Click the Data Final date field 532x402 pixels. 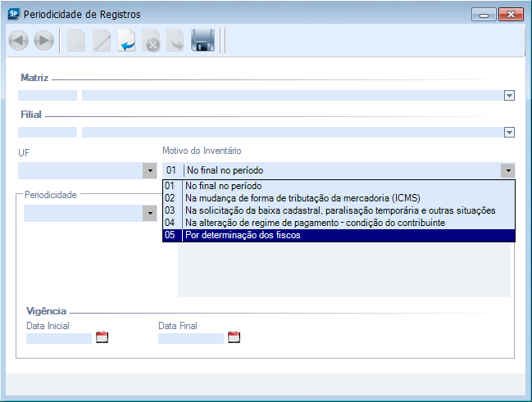(x=191, y=338)
